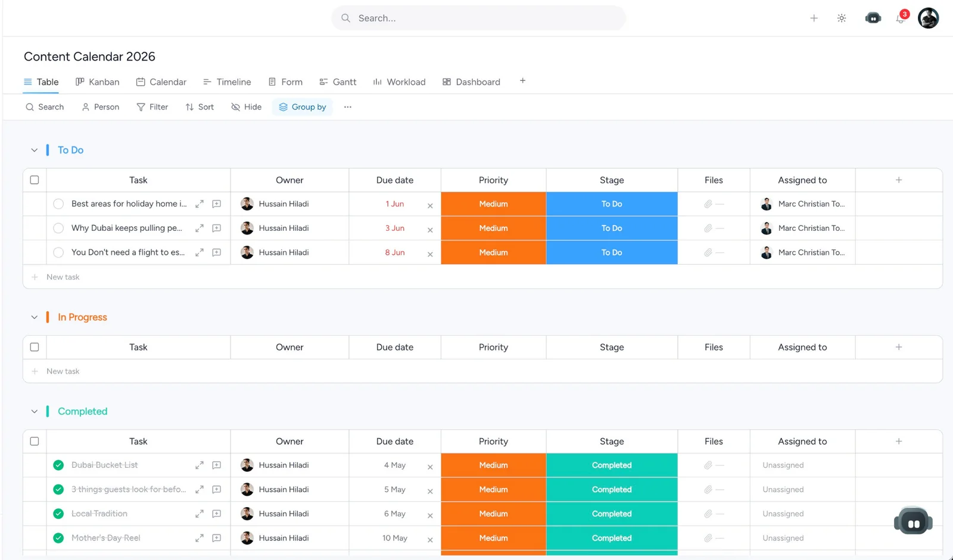This screenshot has height=560, width=953.
Task: Clear the 1 Jun due date
Action: click(430, 206)
